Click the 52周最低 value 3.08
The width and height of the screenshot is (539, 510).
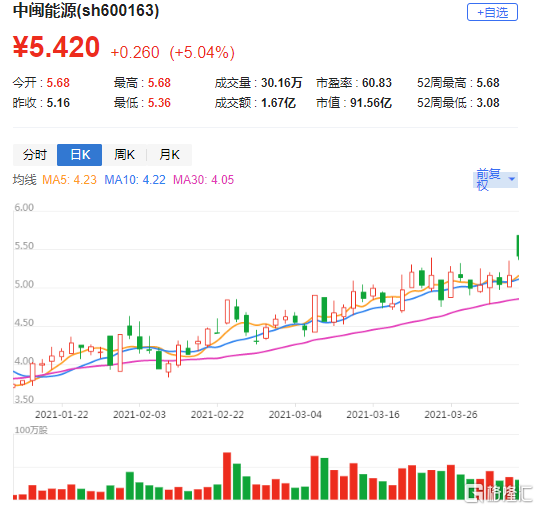tap(488, 103)
